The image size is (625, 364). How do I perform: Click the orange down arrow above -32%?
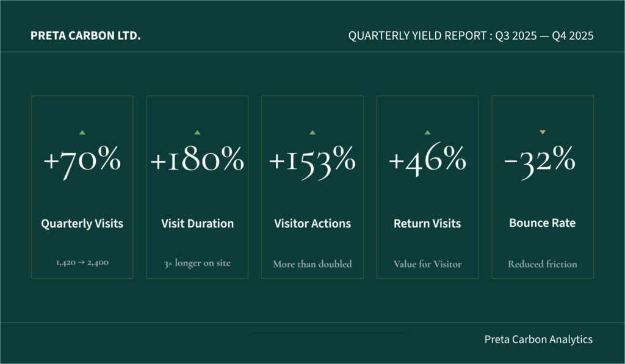tap(543, 132)
